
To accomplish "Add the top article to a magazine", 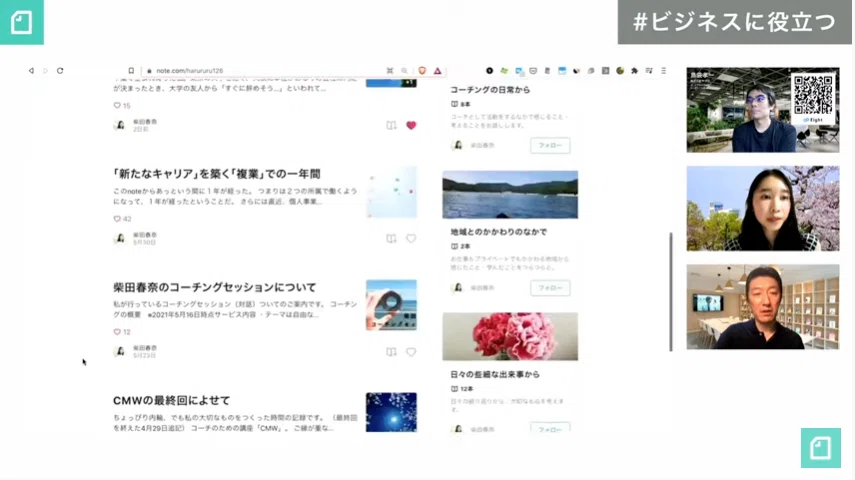I will (392, 125).
